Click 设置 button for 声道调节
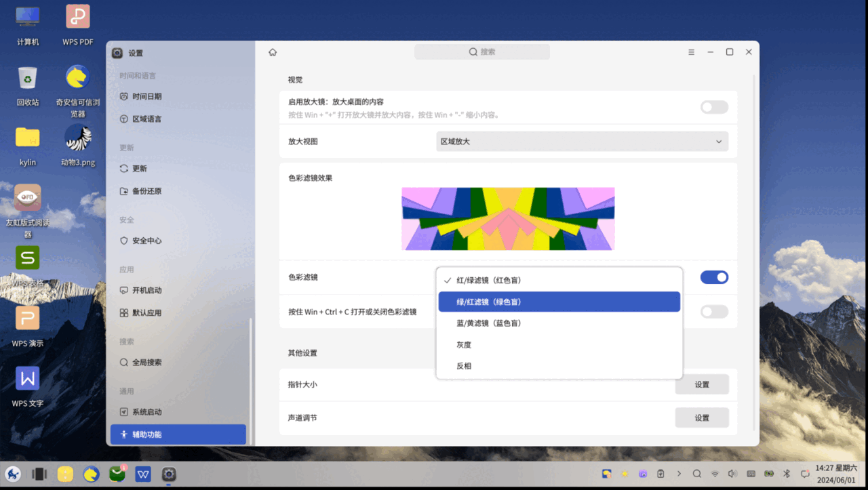 pos(702,417)
